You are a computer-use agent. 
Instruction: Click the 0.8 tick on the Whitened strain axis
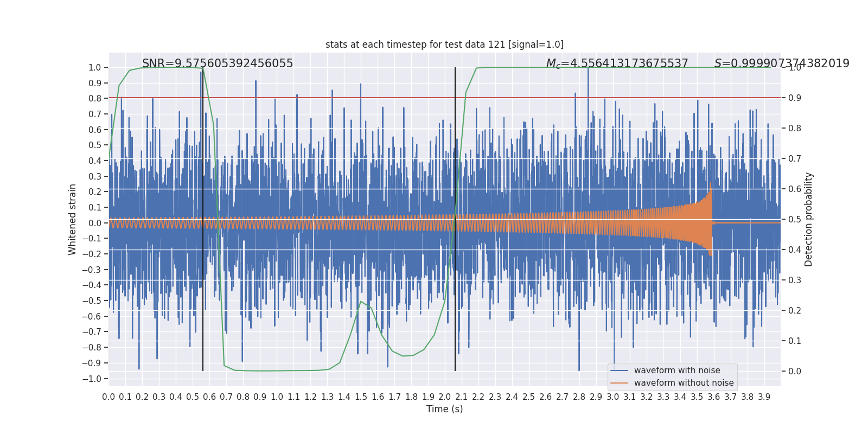[x=94, y=99]
